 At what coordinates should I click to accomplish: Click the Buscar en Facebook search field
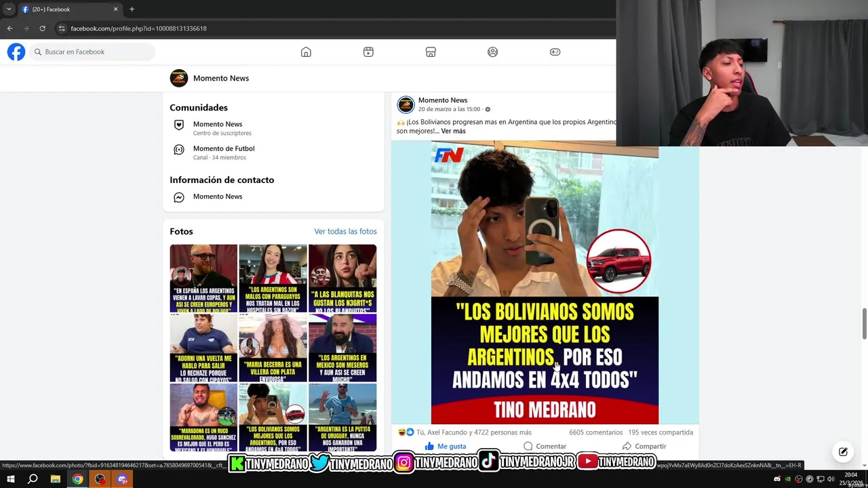coord(92,52)
